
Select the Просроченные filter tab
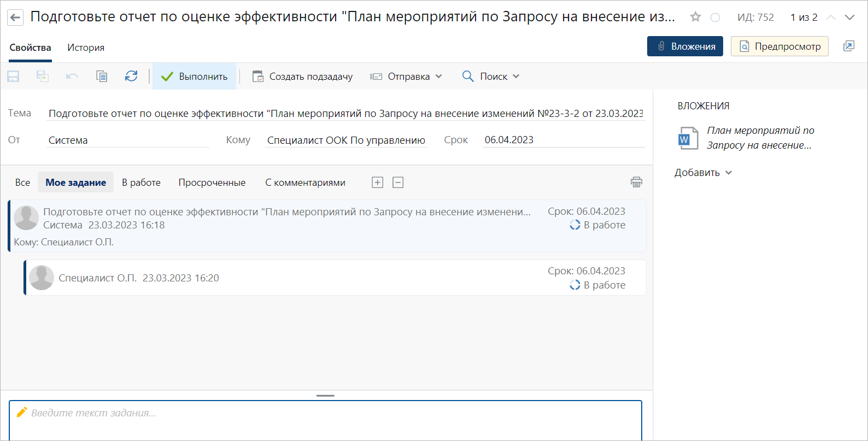click(x=212, y=183)
